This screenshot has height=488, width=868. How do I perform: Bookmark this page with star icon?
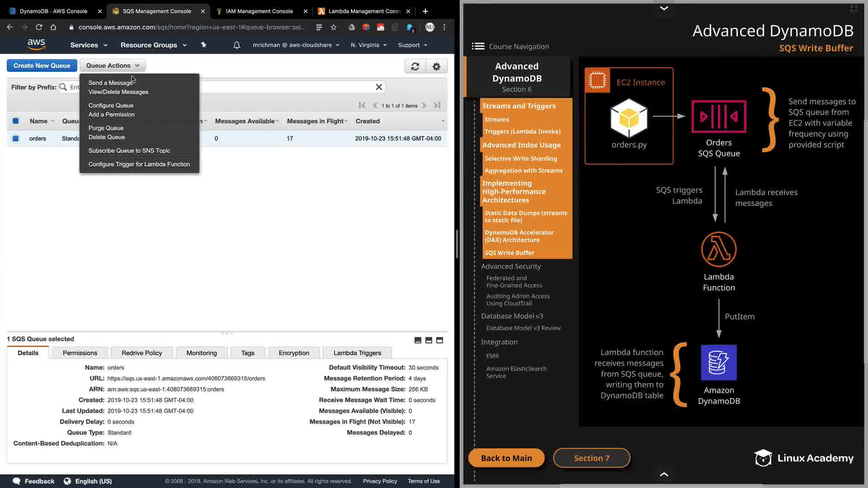[334, 27]
